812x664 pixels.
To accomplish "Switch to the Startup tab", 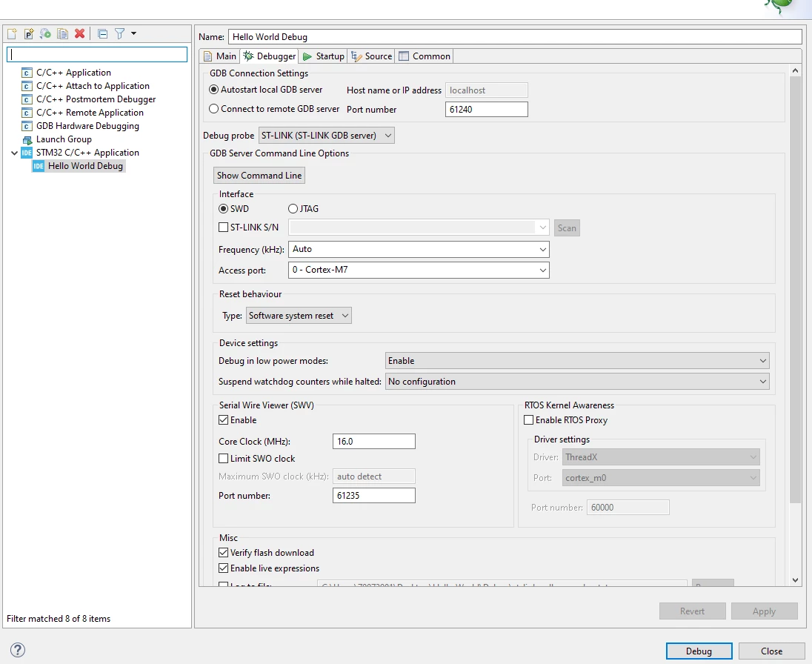I will [324, 56].
